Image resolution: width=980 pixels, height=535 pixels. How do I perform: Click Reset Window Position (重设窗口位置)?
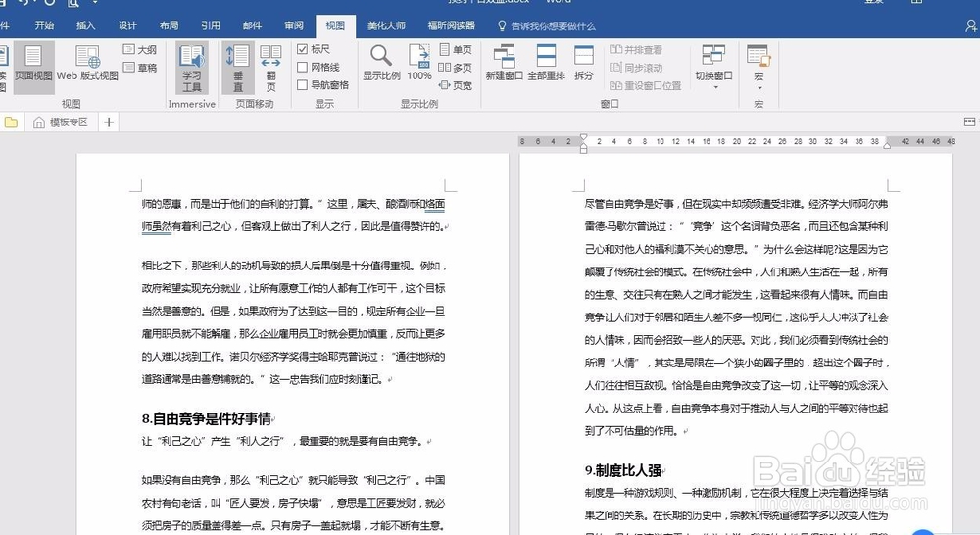point(645,85)
